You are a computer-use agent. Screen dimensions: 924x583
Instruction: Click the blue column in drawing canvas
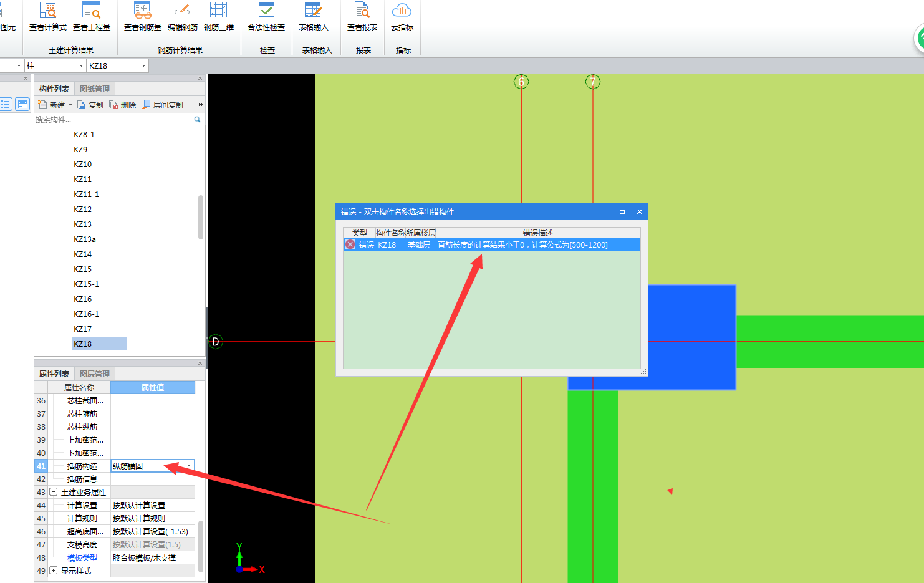coord(691,337)
